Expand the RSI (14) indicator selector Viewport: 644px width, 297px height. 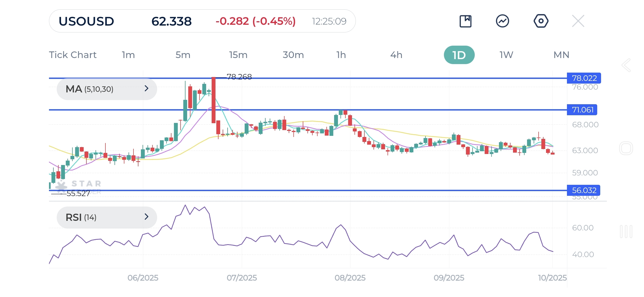click(107, 217)
